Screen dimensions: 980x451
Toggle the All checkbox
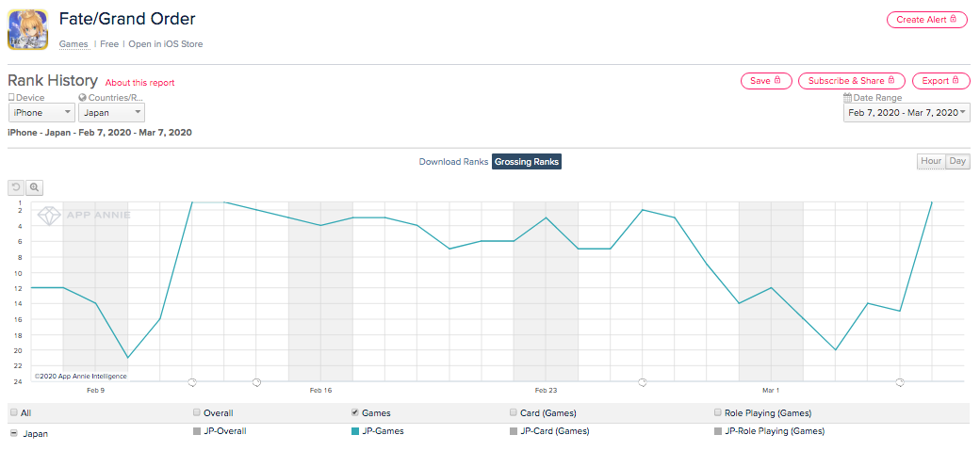(14, 412)
